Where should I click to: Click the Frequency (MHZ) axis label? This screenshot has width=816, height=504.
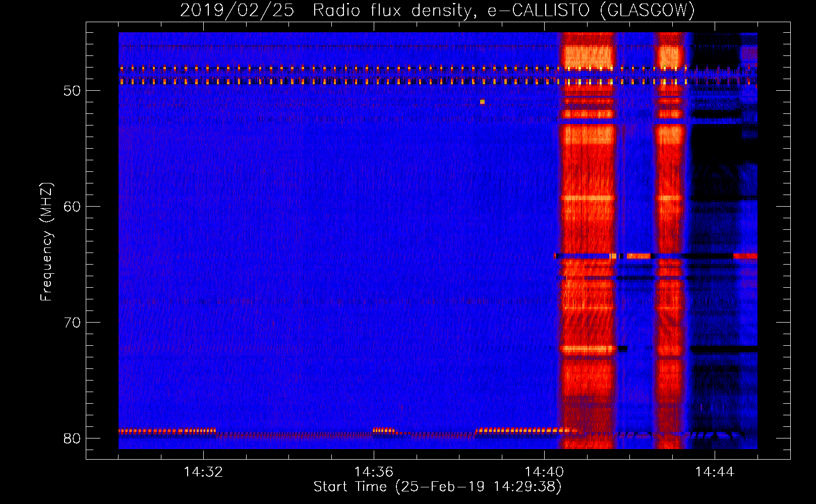pyautogui.click(x=46, y=241)
